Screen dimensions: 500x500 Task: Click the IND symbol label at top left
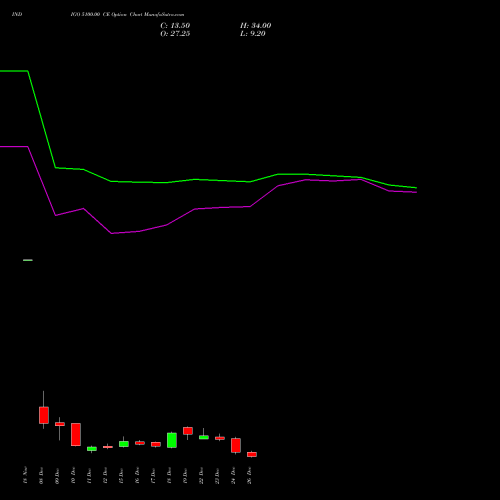click(x=17, y=15)
